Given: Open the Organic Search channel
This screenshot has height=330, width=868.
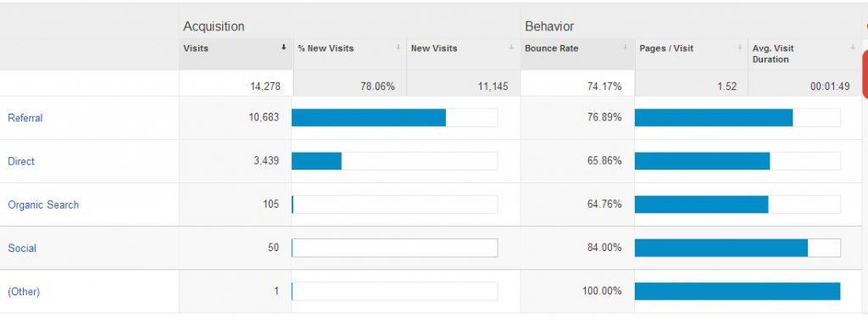Looking at the screenshot, I should [43, 204].
